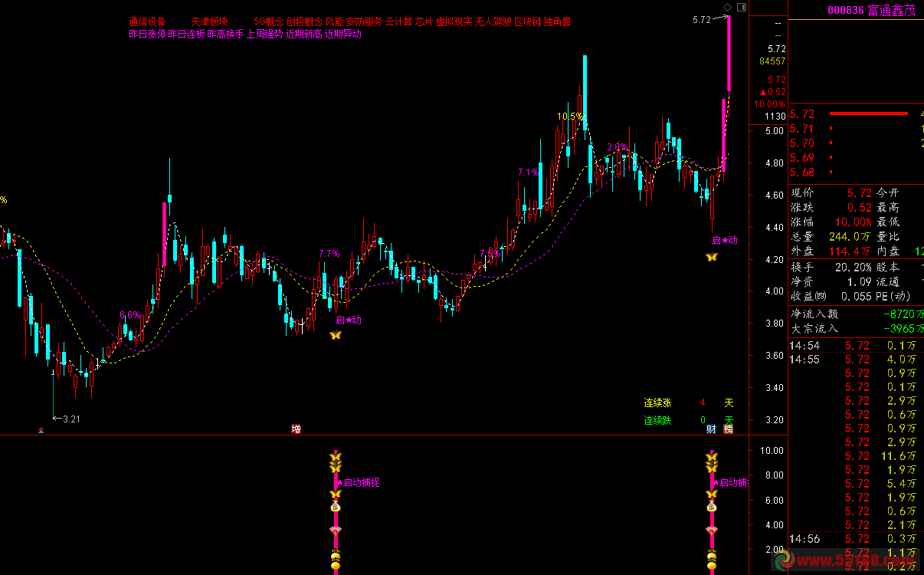Click the 昨日连板 status tag

click(186, 34)
